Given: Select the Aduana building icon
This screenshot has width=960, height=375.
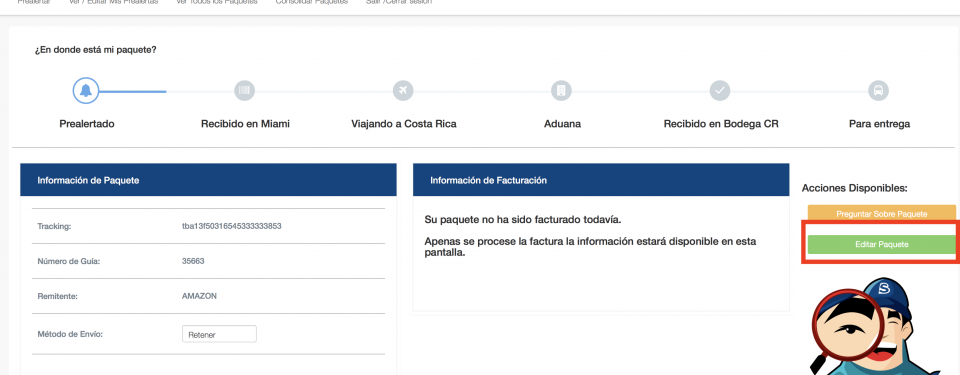Looking at the screenshot, I should pos(561,91).
